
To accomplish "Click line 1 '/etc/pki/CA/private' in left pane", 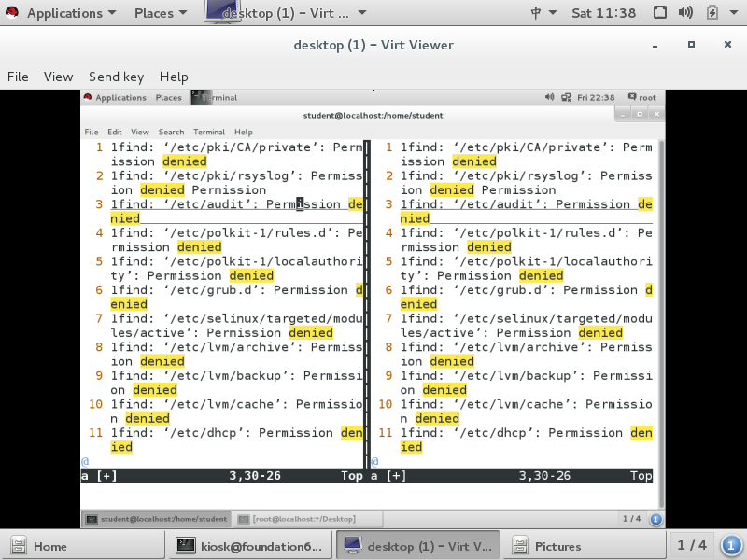I will pyautogui.click(x=237, y=154).
